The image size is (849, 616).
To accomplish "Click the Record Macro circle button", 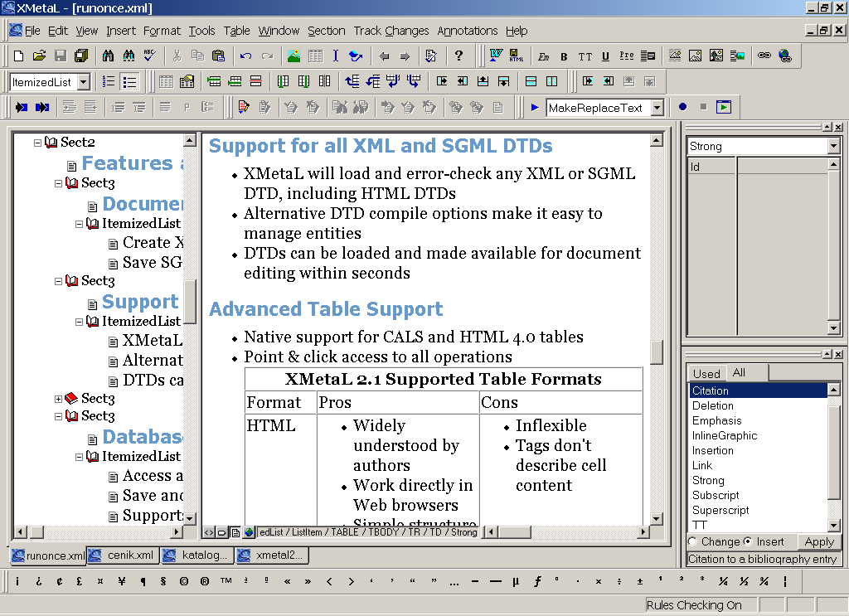I will pos(682,108).
